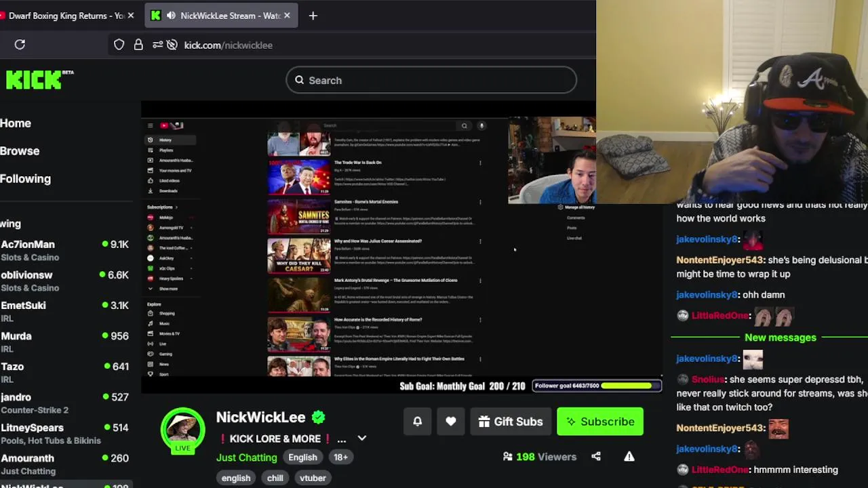The image size is (868, 488).
Task: Expand Subscriptions in streamed YouTube sidebar
Action: tap(162, 207)
